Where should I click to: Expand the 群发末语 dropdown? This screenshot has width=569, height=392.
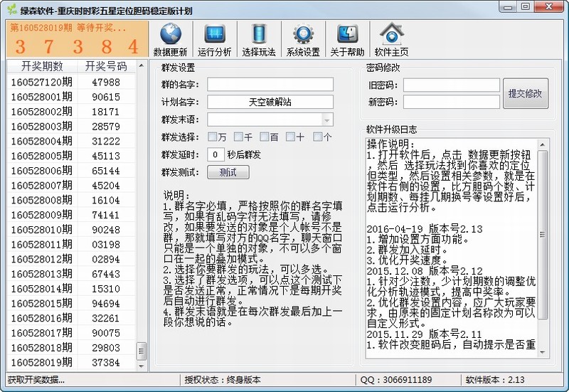[326, 120]
